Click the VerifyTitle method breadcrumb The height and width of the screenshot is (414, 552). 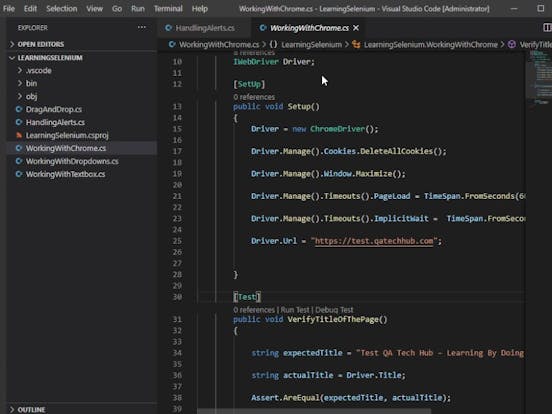point(535,45)
